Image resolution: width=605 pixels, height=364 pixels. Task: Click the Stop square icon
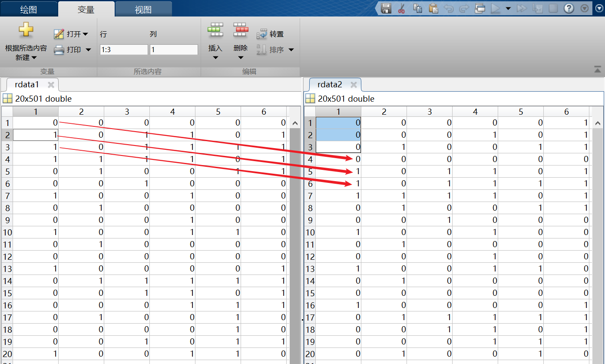(553, 8)
